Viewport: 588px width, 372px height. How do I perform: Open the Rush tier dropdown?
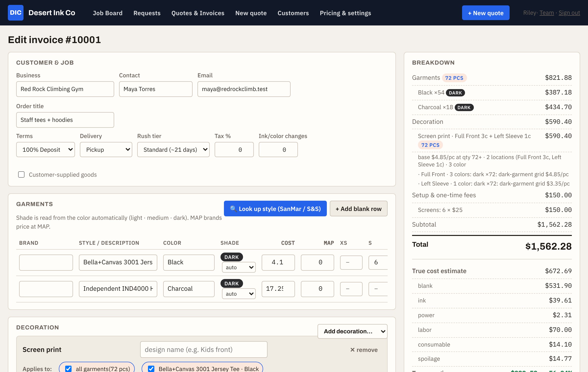click(x=173, y=150)
